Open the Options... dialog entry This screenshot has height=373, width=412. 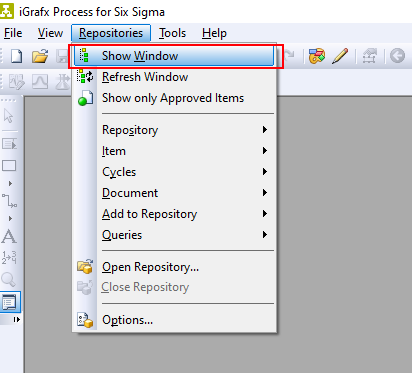[x=175, y=320]
